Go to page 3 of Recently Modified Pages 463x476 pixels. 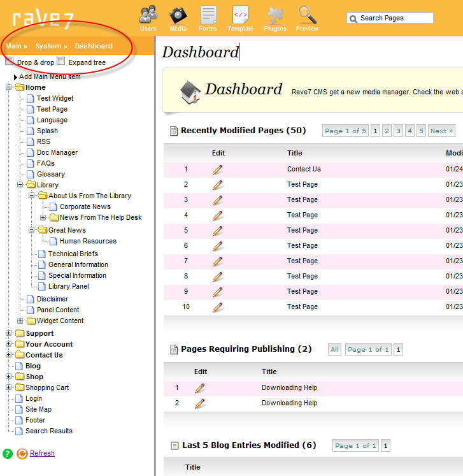pos(399,131)
